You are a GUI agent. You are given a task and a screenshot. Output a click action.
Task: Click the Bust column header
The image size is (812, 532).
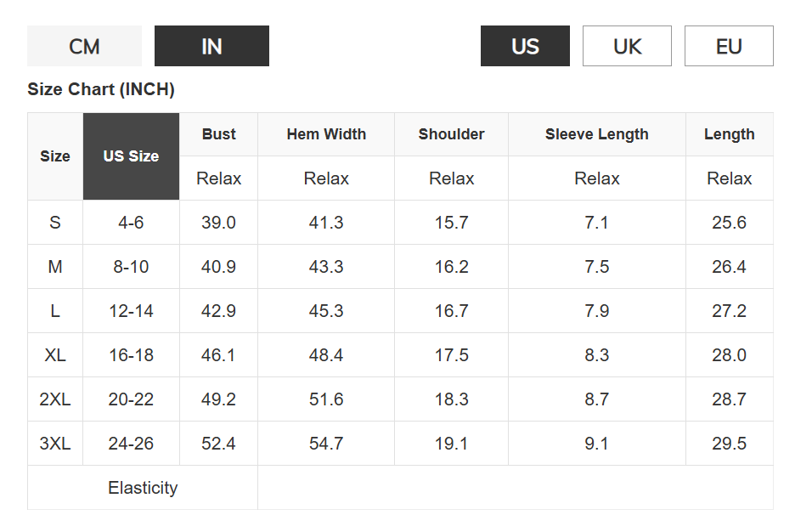coord(218,134)
